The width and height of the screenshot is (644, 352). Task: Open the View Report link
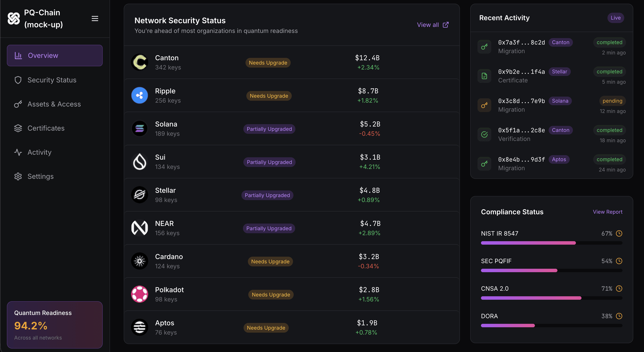607,212
